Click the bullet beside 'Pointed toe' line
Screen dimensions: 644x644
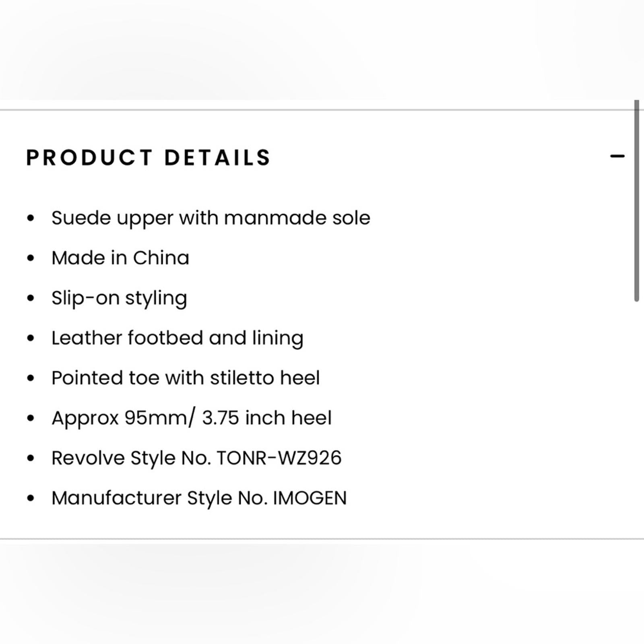[31, 378]
